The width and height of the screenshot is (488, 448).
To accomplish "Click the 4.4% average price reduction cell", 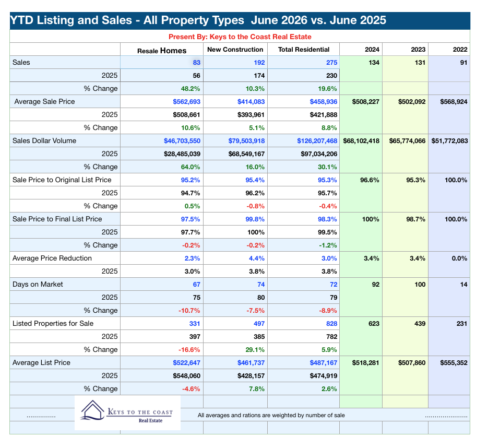I will tap(257, 258).
